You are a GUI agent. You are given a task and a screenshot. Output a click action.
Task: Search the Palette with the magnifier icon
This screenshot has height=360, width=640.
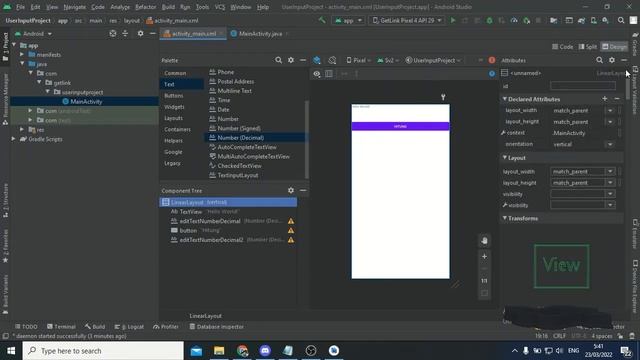click(x=278, y=60)
